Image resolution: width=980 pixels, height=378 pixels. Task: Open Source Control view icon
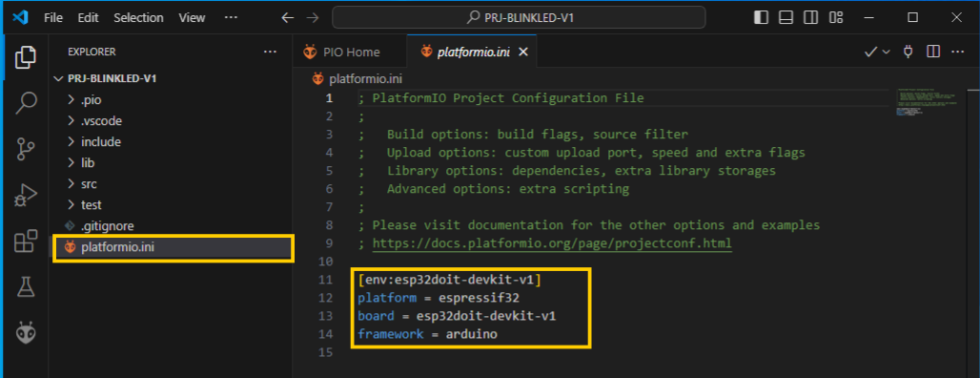click(x=26, y=149)
